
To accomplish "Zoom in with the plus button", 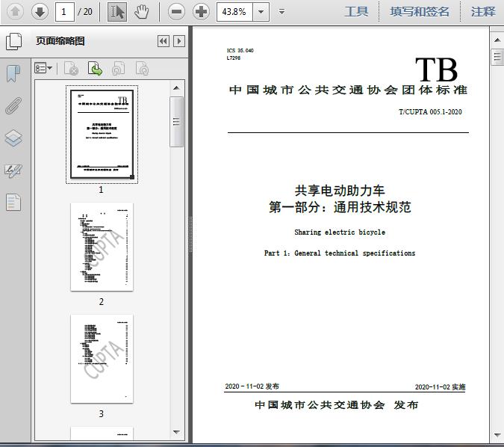I will pos(201,12).
